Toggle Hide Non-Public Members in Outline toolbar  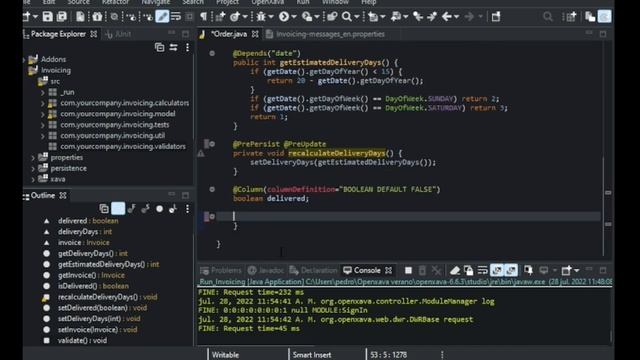(x=159, y=209)
